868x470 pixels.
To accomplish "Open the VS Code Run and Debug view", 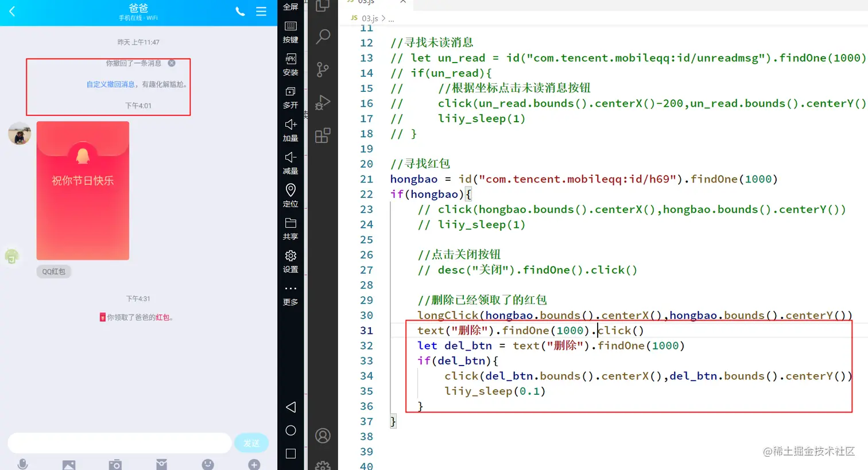I will tap(323, 103).
